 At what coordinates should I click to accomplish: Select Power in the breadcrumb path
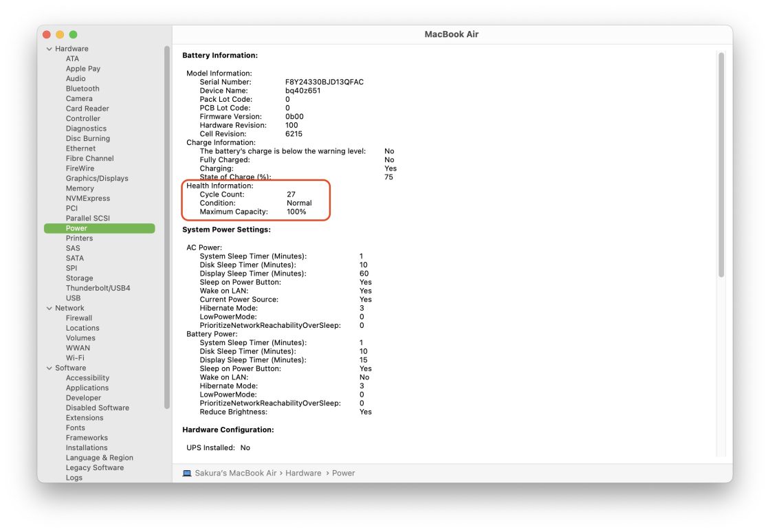tap(344, 473)
